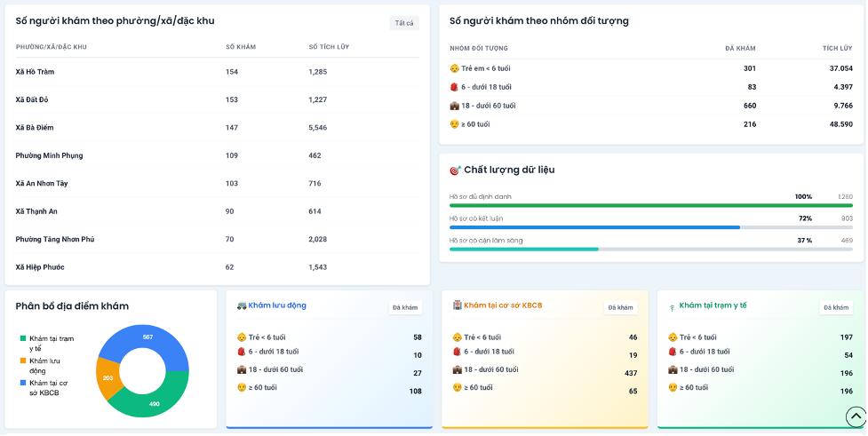Screen dimensions: 868x436
Task: Click the elderly face icon for ≥ 60 tuổi group
Action: click(x=455, y=124)
